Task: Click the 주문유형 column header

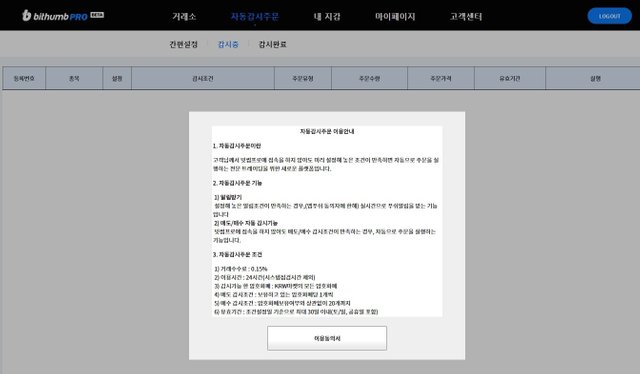Action: point(303,78)
